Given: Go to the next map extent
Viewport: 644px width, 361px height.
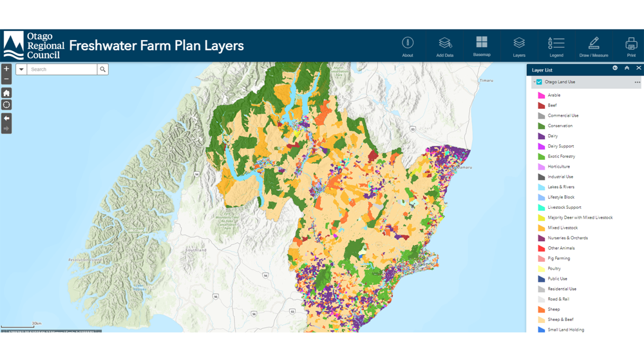Looking at the screenshot, I should coord(6,129).
